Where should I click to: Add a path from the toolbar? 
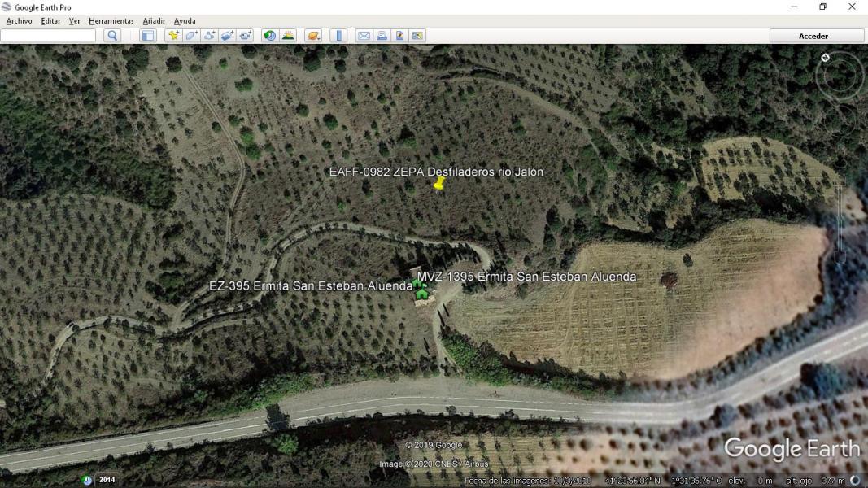[209, 36]
